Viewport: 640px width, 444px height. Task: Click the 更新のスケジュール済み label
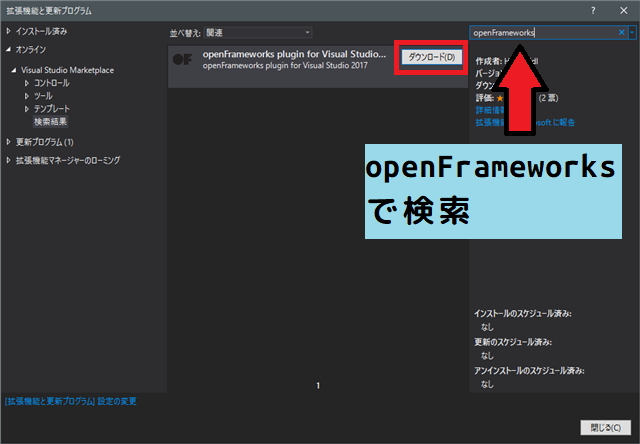[513, 342]
